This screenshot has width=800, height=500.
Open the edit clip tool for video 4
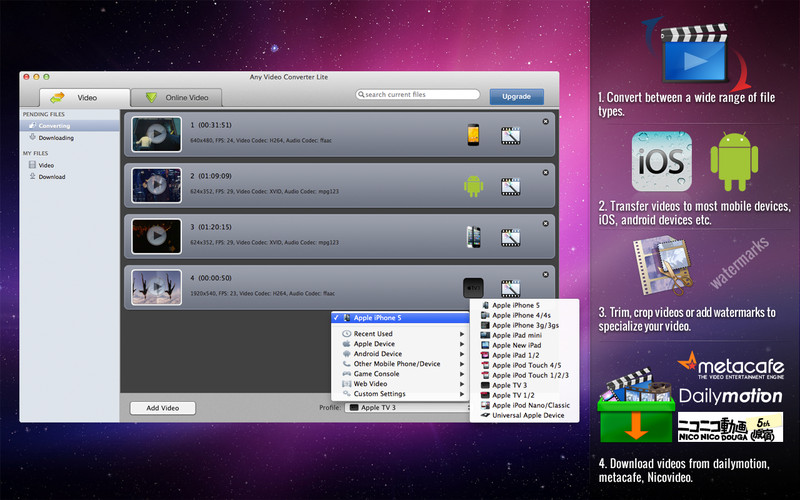(x=510, y=288)
